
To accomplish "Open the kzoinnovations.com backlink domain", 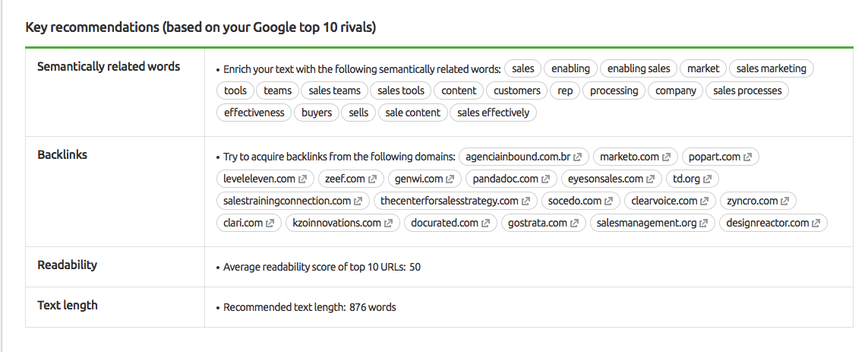I will (x=336, y=224).
